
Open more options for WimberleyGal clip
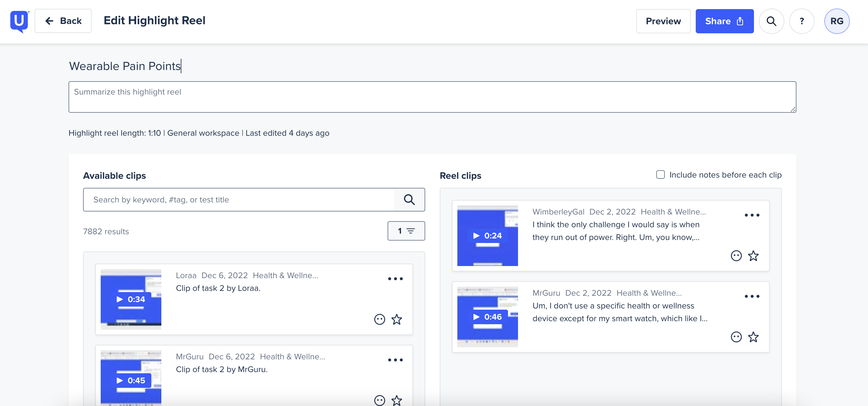point(752,215)
